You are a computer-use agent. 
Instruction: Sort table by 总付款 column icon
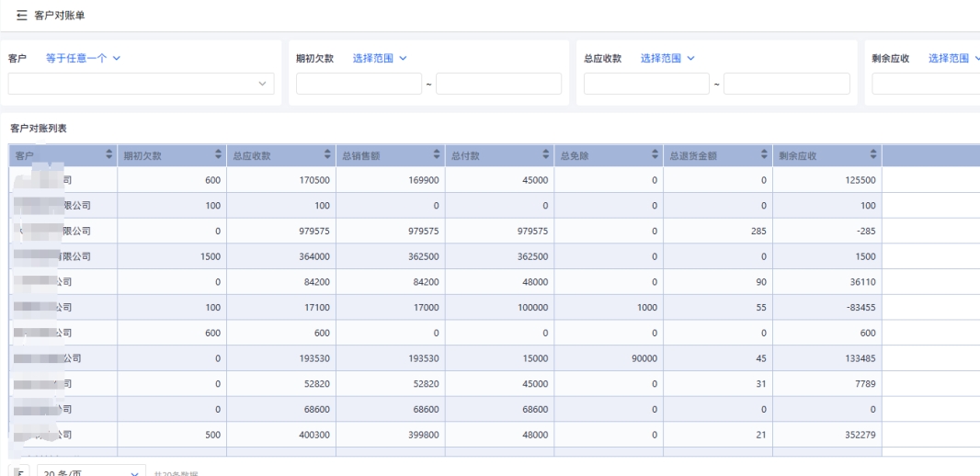tap(546, 155)
